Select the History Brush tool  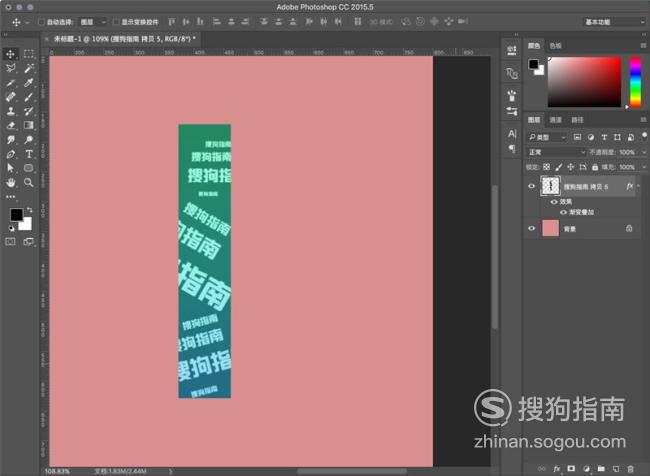(x=29, y=111)
